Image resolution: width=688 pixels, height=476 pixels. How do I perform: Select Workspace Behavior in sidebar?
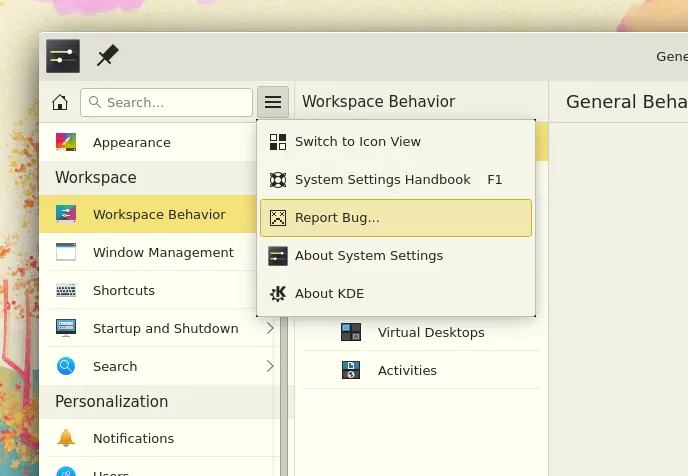[158, 214]
